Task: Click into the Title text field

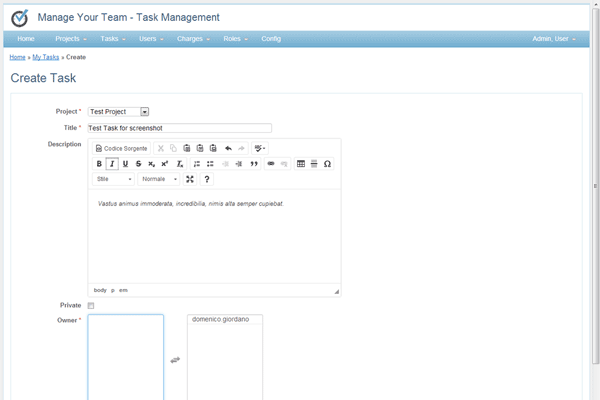Action: [x=179, y=128]
